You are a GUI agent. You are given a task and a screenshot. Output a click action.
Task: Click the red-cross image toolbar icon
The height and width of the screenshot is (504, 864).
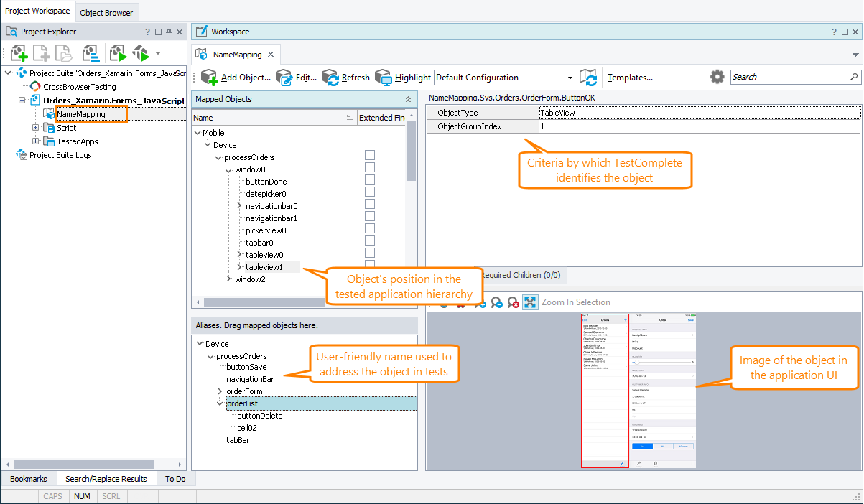tap(514, 302)
